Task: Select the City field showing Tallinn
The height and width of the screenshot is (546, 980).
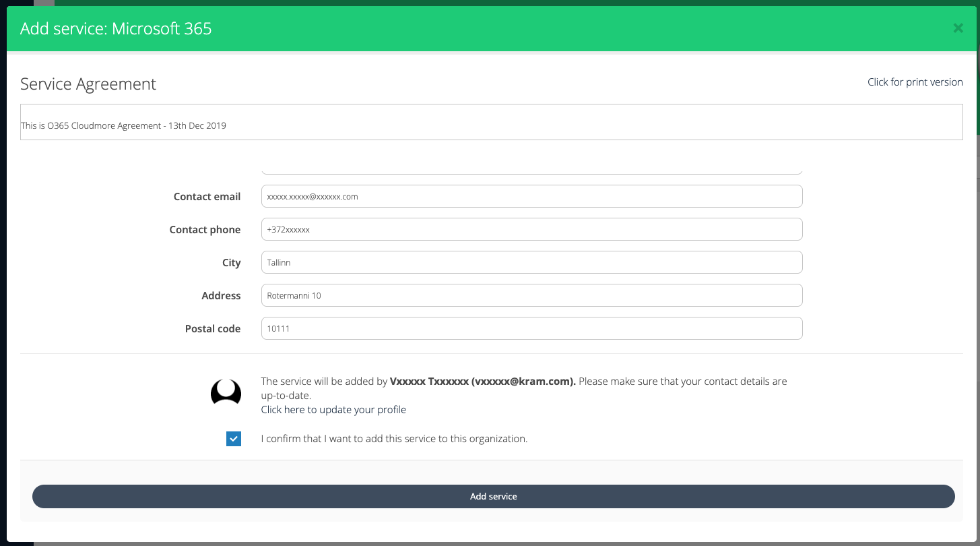Action: pos(531,262)
